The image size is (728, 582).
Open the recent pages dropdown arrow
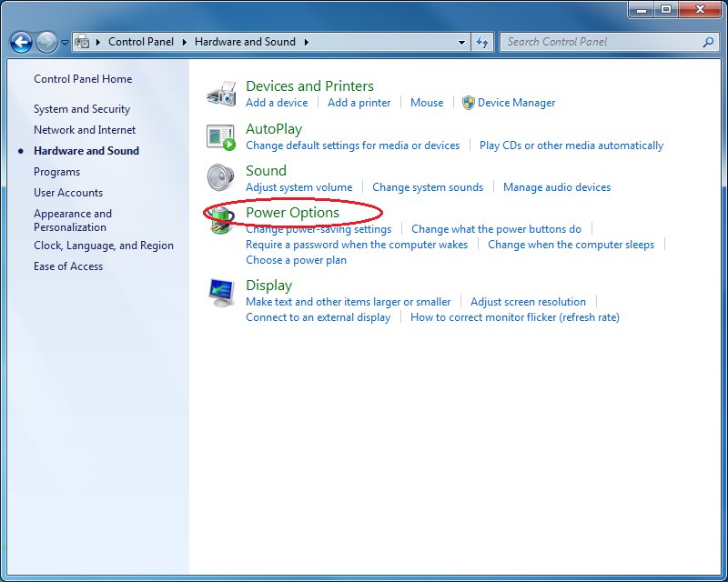(65, 42)
